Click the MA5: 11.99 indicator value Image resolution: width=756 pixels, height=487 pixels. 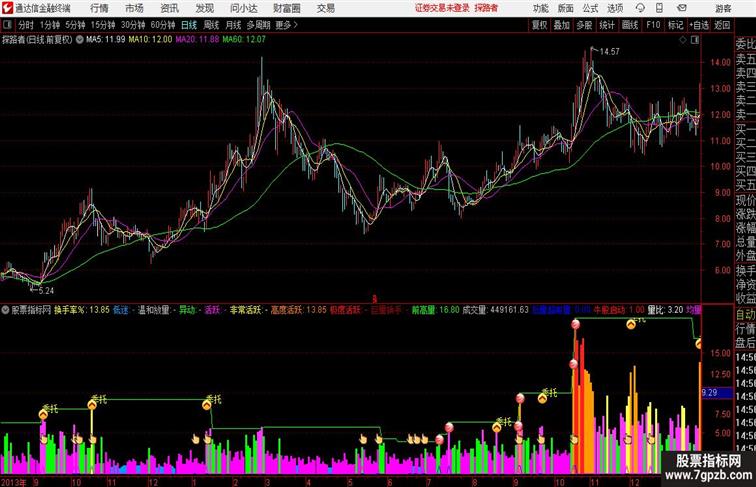pyautogui.click(x=106, y=40)
